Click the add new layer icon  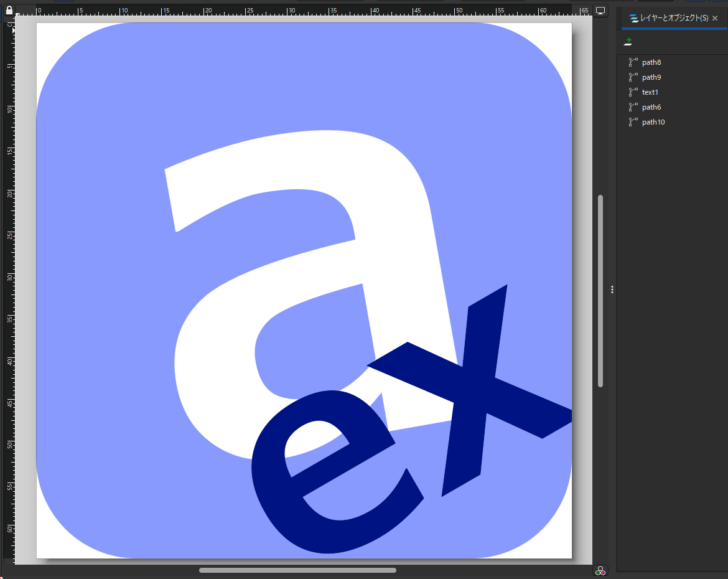pos(628,42)
